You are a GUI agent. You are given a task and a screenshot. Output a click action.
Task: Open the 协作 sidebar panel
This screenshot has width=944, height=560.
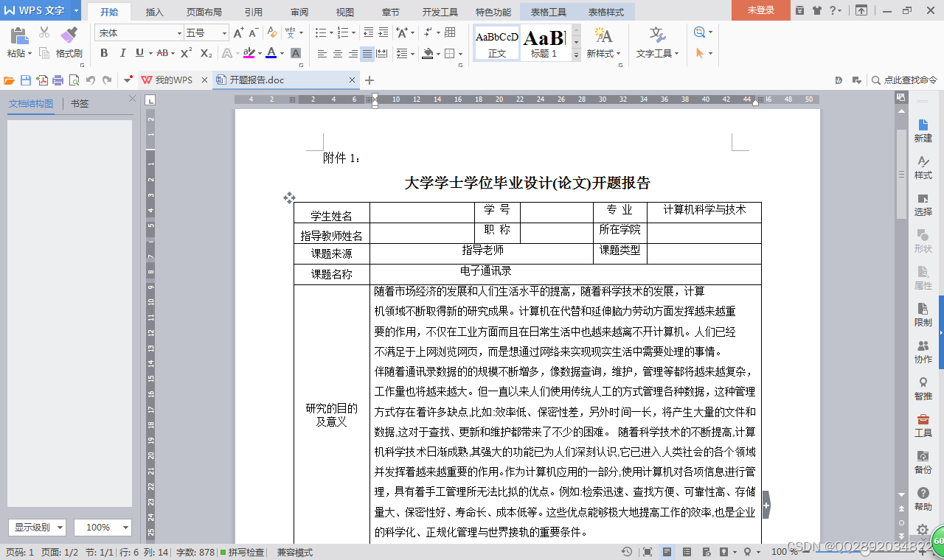(923, 352)
